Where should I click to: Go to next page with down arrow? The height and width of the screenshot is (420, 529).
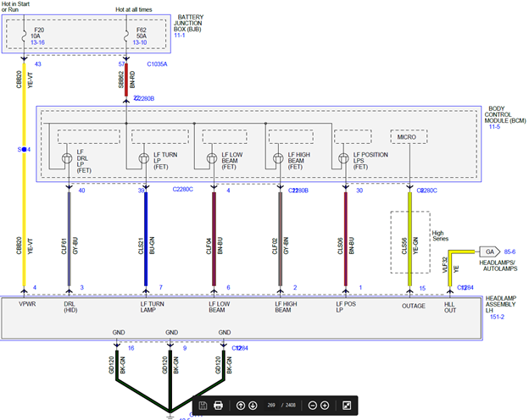(x=253, y=406)
